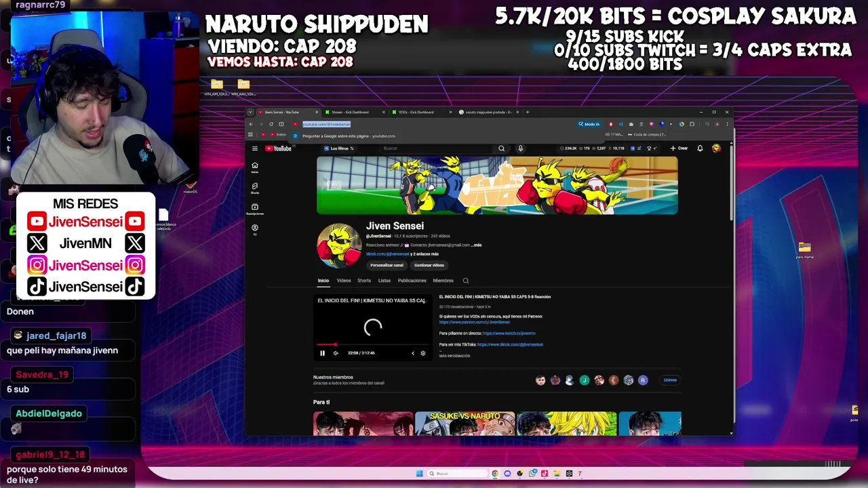Image resolution: width=868 pixels, height=488 pixels.
Task: Switch to the Listas channel tab
Action: point(384,281)
